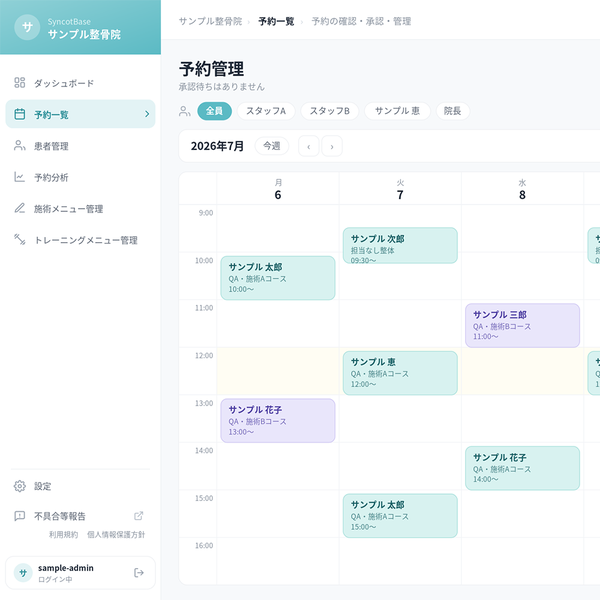Click サンプル整骨院 breadcrumb link
Image resolution: width=600 pixels, height=600 pixels.
tap(210, 21)
